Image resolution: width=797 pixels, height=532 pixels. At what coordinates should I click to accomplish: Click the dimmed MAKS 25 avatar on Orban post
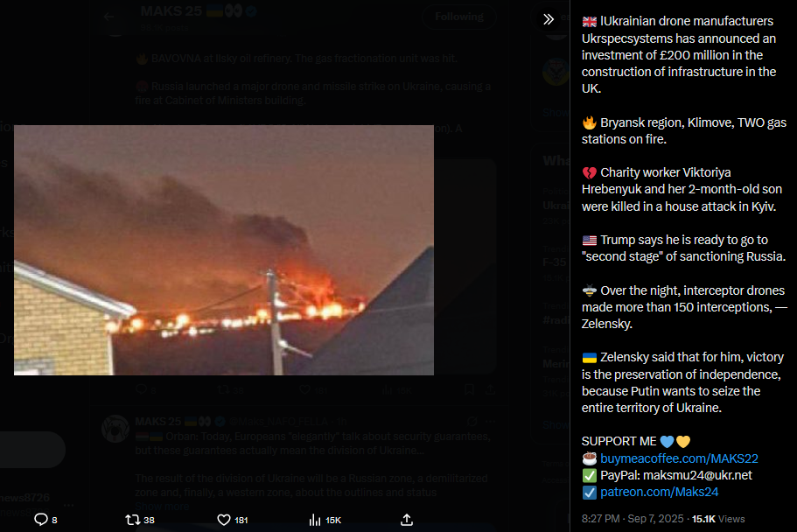(115, 428)
